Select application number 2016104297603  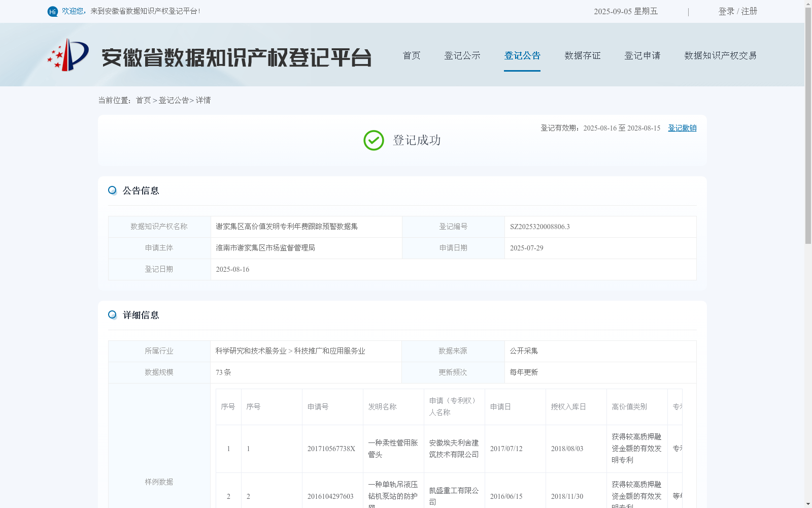[x=330, y=496]
